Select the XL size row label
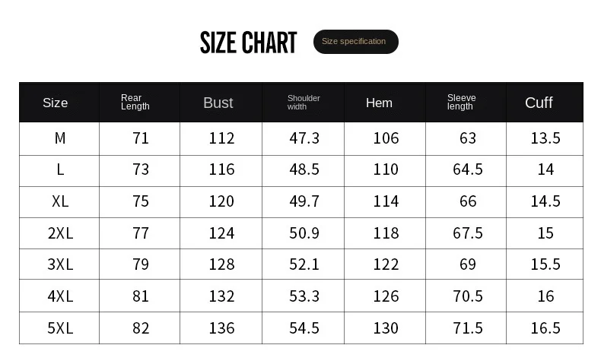 point(60,201)
